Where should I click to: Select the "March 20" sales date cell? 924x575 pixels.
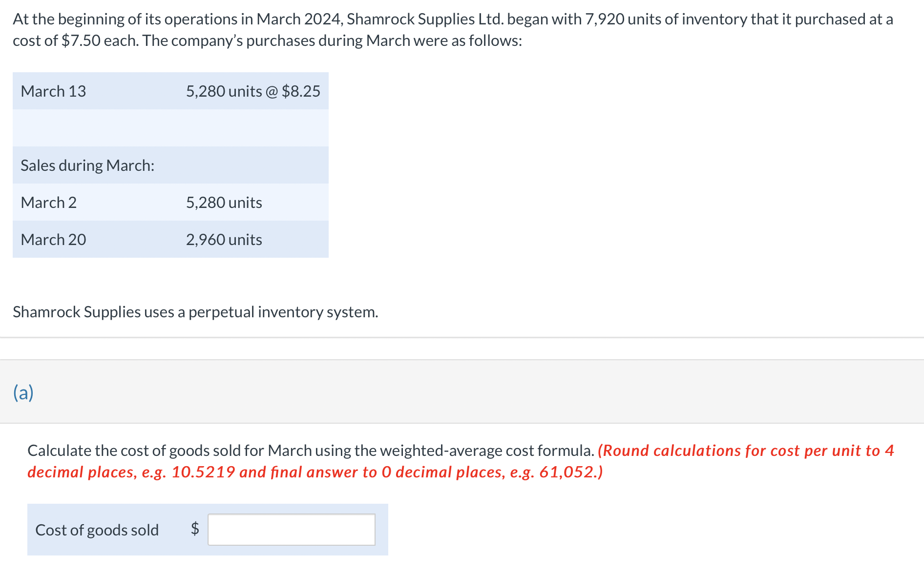point(53,240)
